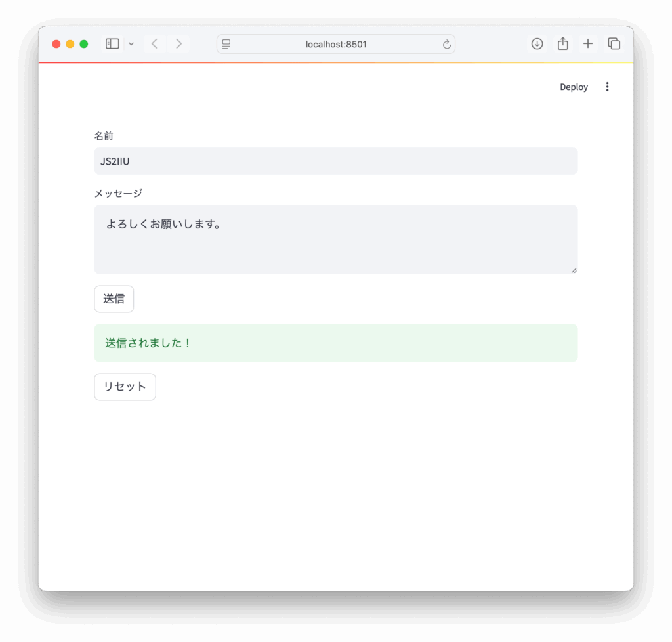Go forward to the next page
Image resolution: width=672 pixels, height=642 pixels.
[x=178, y=44]
